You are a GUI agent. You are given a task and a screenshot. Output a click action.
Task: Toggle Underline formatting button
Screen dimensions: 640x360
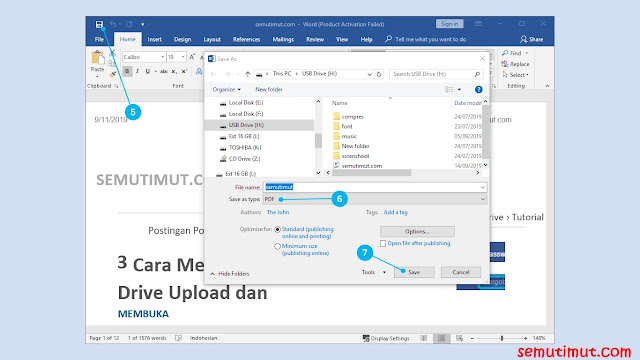click(147, 71)
